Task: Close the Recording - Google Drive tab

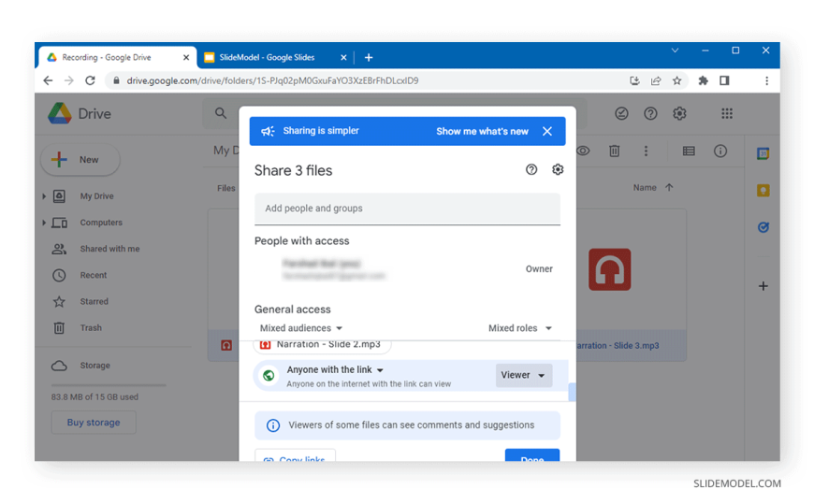Action: click(186, 58)
